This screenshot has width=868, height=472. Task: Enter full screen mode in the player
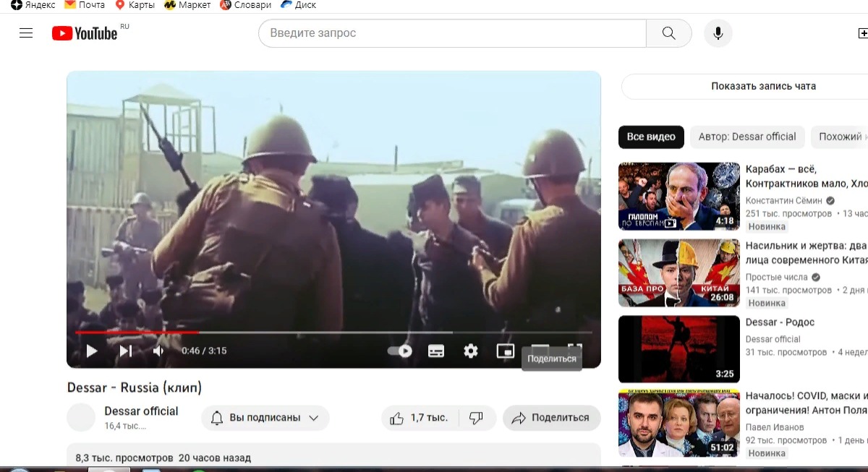coord(574,348)
